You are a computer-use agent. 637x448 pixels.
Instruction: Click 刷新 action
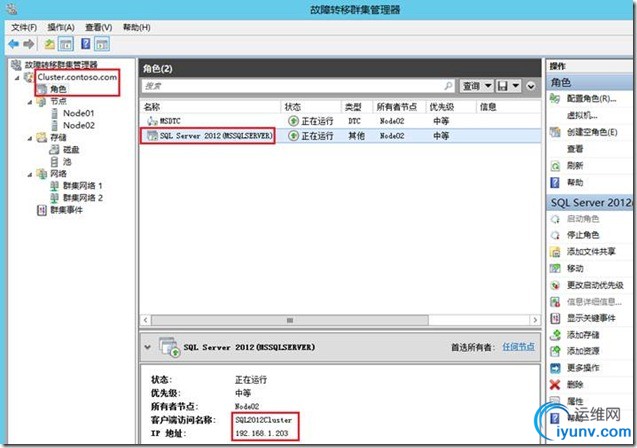pos(575,165)
